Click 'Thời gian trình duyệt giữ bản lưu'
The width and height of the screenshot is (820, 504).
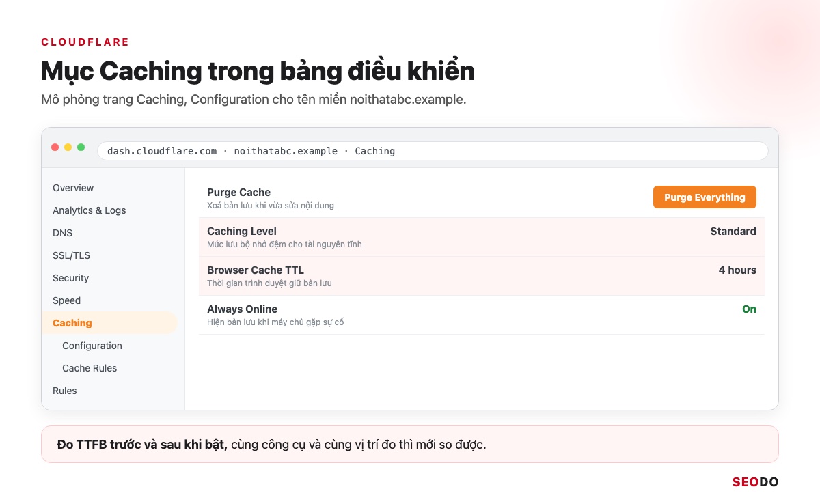[269, 283]
